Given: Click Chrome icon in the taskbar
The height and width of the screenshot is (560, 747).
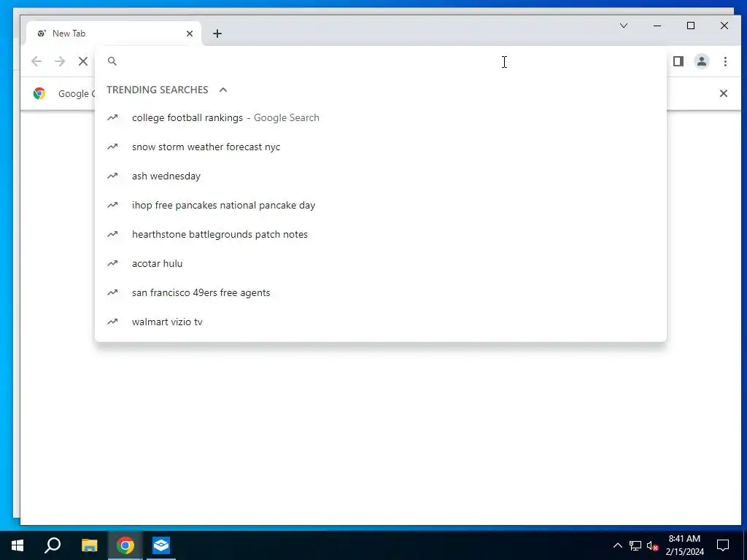Looking at the screenshot, I should click(125, 545).
